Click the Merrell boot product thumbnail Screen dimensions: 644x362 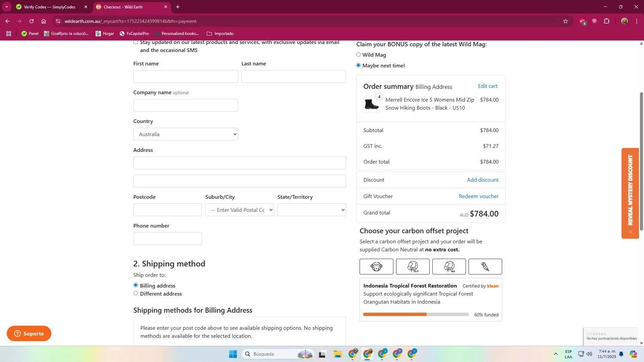[371, 104]
